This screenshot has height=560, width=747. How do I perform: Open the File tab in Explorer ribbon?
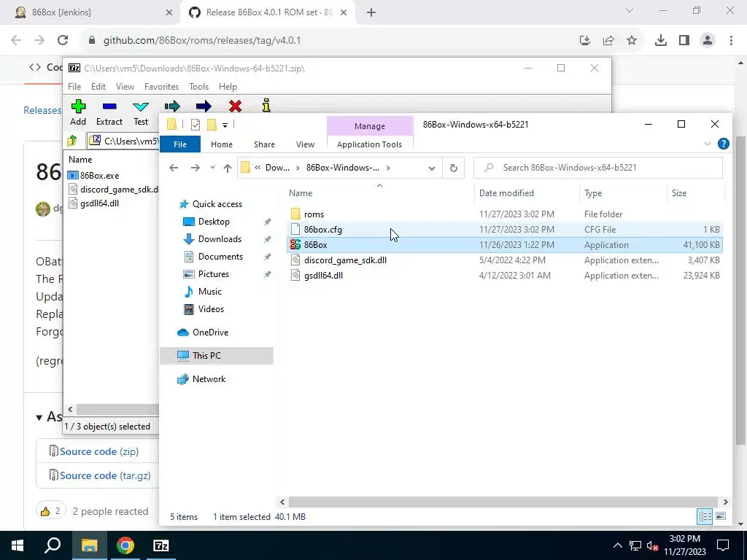[x=180, y=144]
